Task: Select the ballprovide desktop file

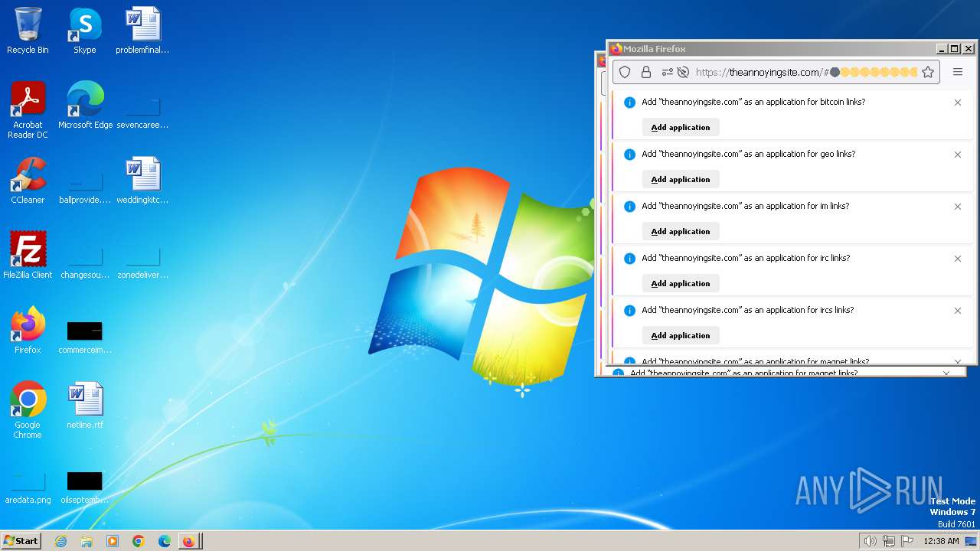Action: click(x=85, y=186)
